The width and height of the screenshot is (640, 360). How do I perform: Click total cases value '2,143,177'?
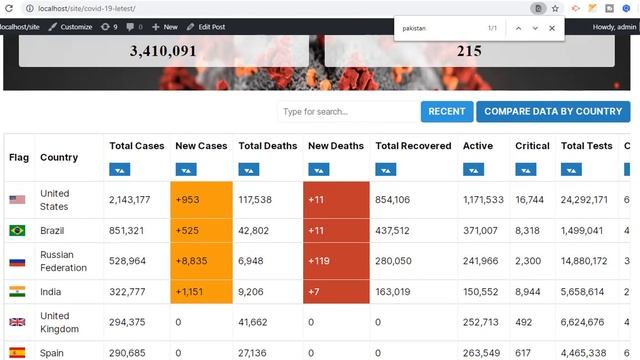(129, 200)
